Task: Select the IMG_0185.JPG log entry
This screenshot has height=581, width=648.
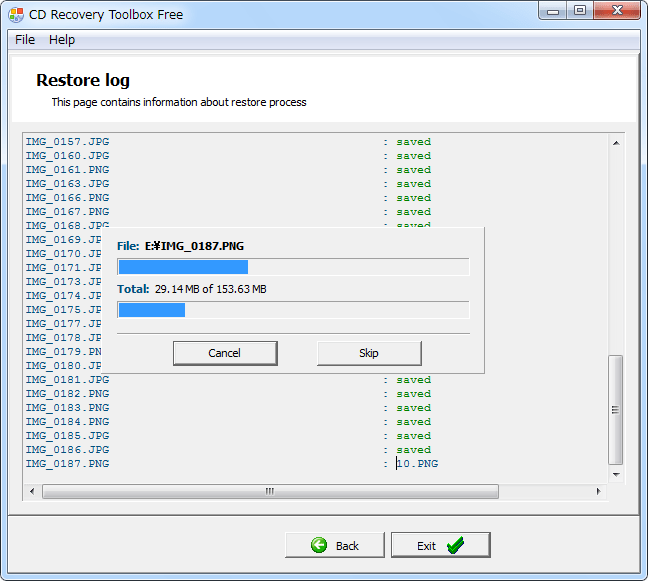Action: click(67, 436)
